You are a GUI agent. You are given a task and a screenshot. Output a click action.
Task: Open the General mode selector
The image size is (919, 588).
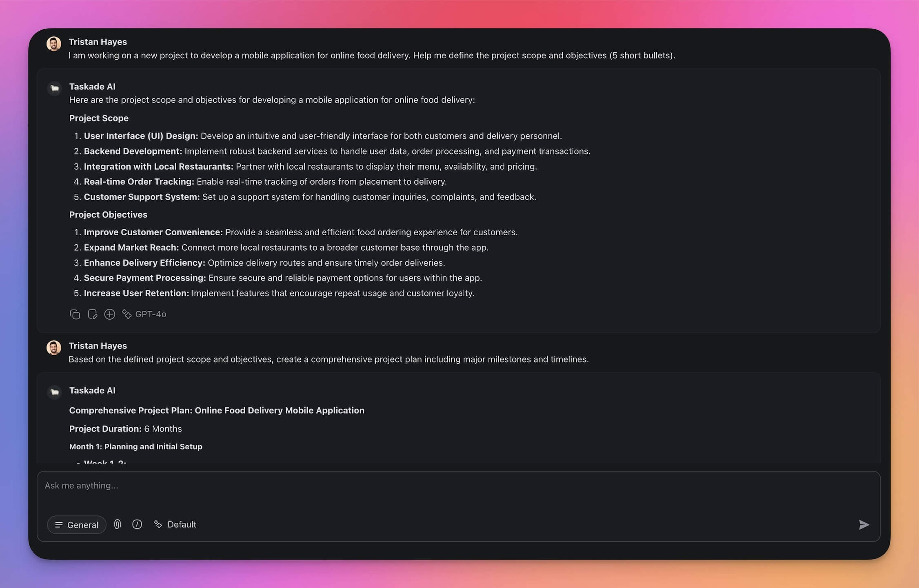click(x=77, y=525)
